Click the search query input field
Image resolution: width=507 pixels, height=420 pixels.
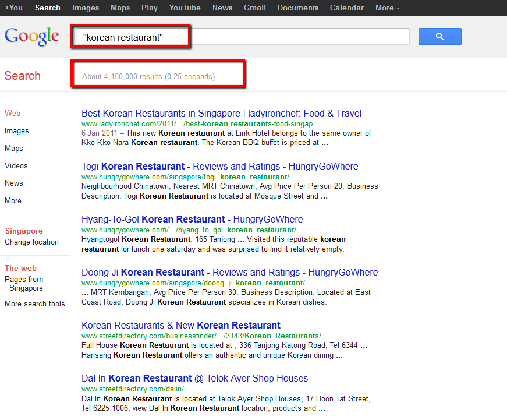[x=243, y=37]
